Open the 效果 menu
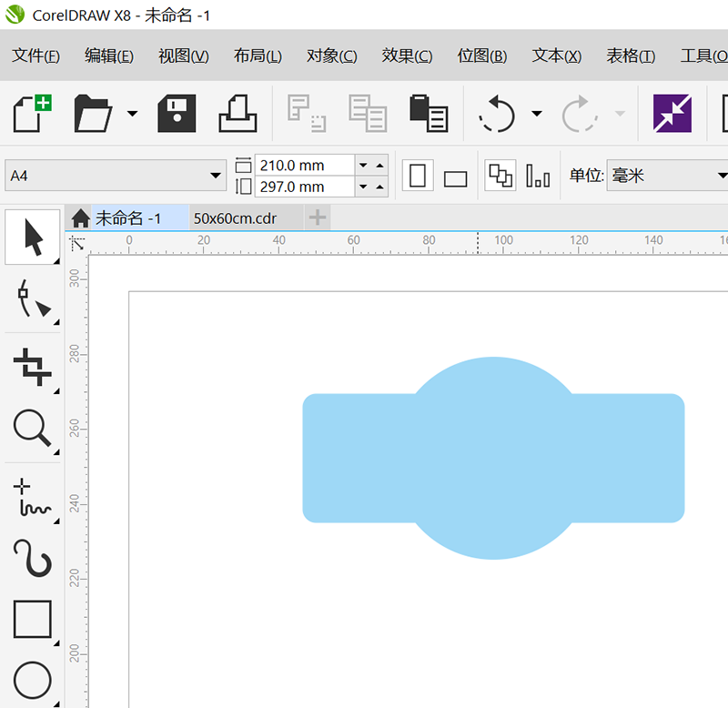728x708 pixels. pos(407,56)
